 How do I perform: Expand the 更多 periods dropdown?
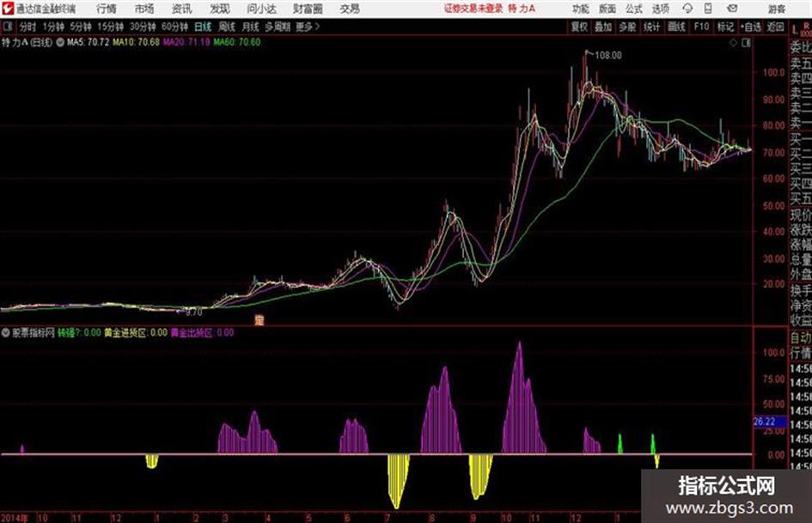[308, 27]
